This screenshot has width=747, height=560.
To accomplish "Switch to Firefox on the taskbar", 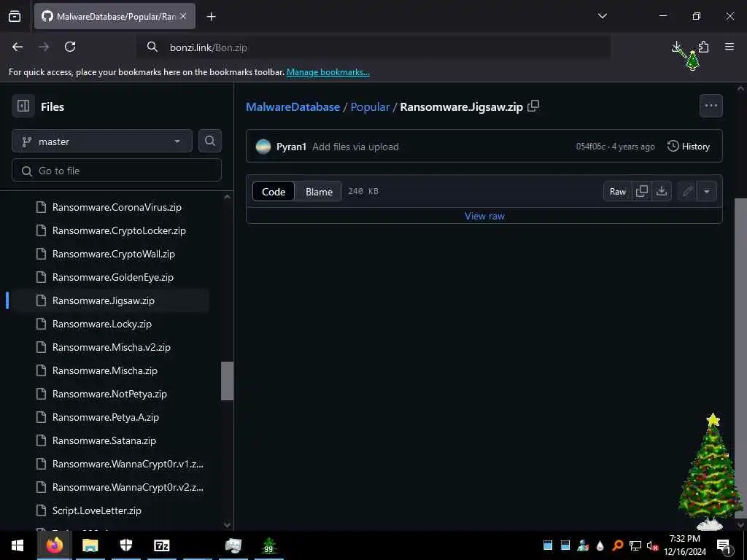I will 54,545.
